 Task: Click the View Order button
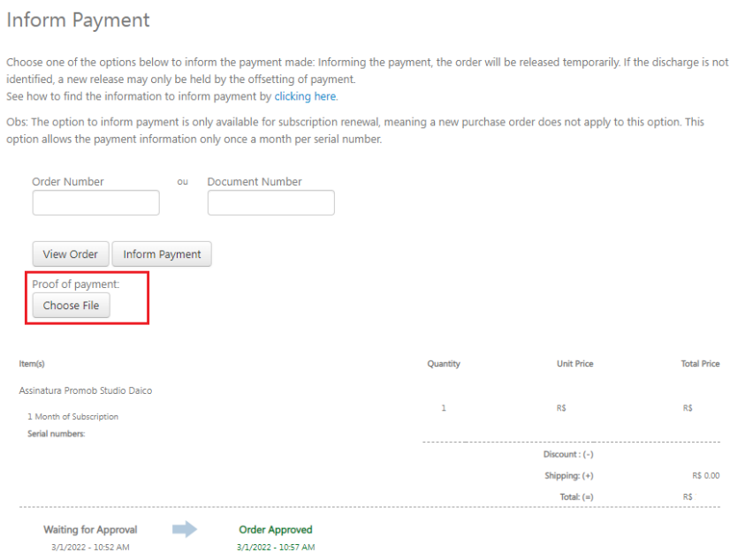click(71, 254)
